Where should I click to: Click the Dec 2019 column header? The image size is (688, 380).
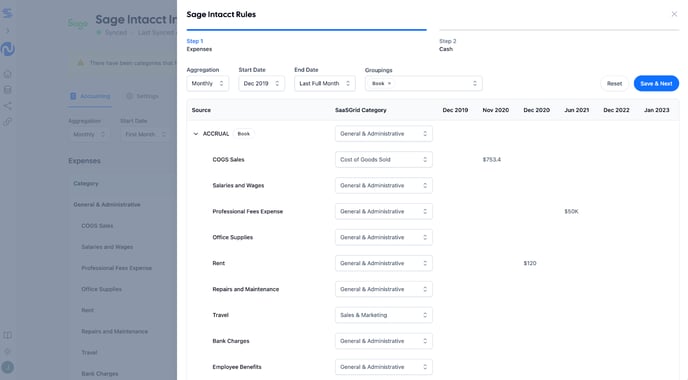tap(455, 110)
